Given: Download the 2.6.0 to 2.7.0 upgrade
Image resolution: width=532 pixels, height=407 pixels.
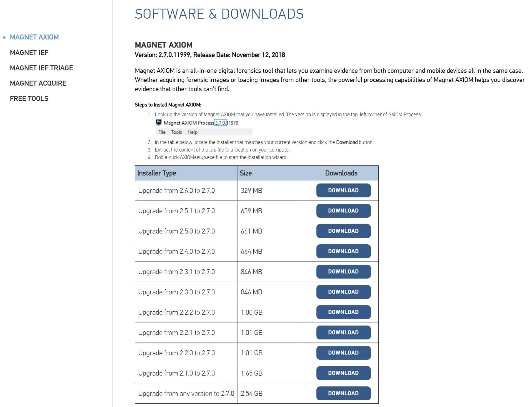Looking at the screenshot, I should 343,190.
